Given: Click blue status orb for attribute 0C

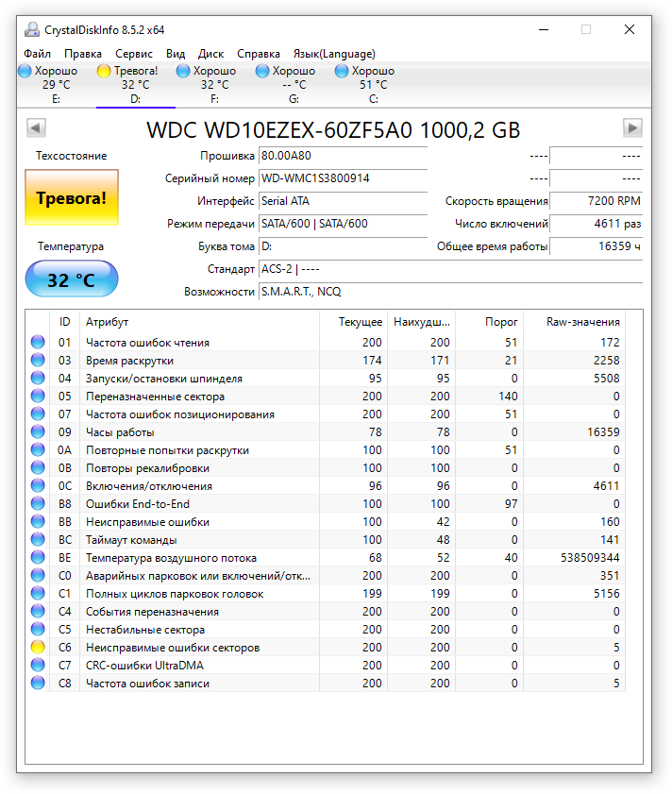Looking at the screenshot, I should pyautogui.click(x=38, y=485).
